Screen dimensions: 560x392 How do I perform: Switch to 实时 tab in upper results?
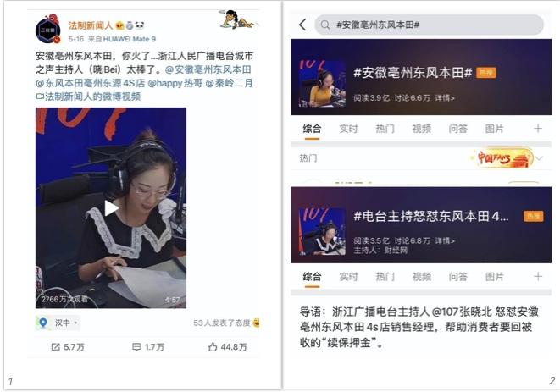(348, 129)
